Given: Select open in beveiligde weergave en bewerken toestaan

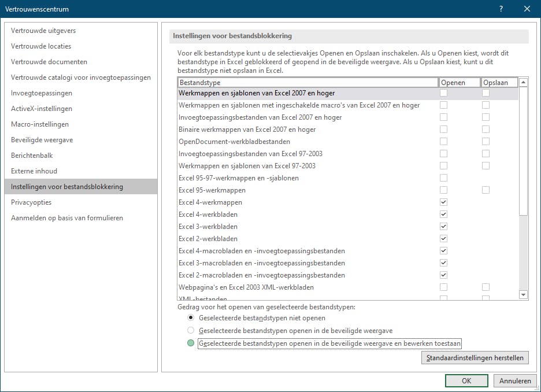Looking at the screenshot, I should [191, 343].
